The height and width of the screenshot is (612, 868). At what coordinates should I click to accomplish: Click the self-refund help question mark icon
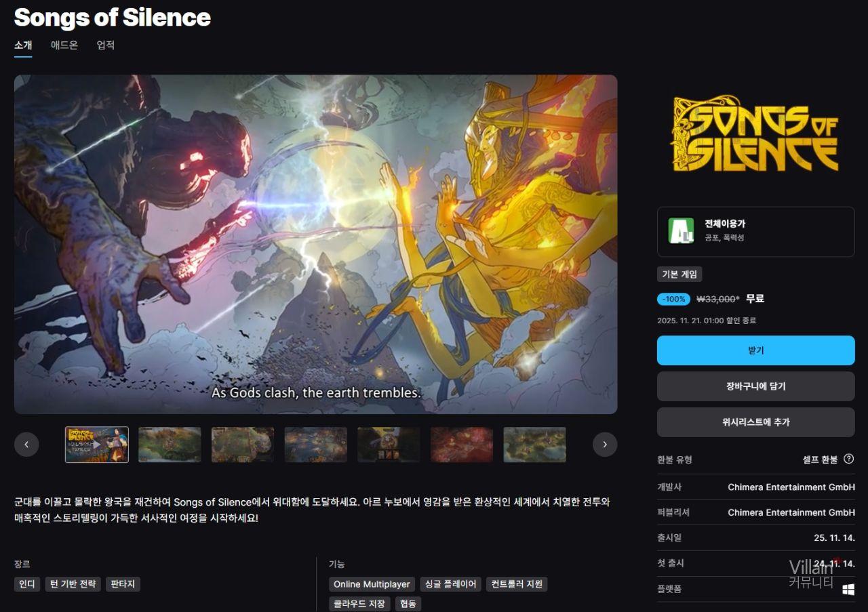[x=848, y=459]
